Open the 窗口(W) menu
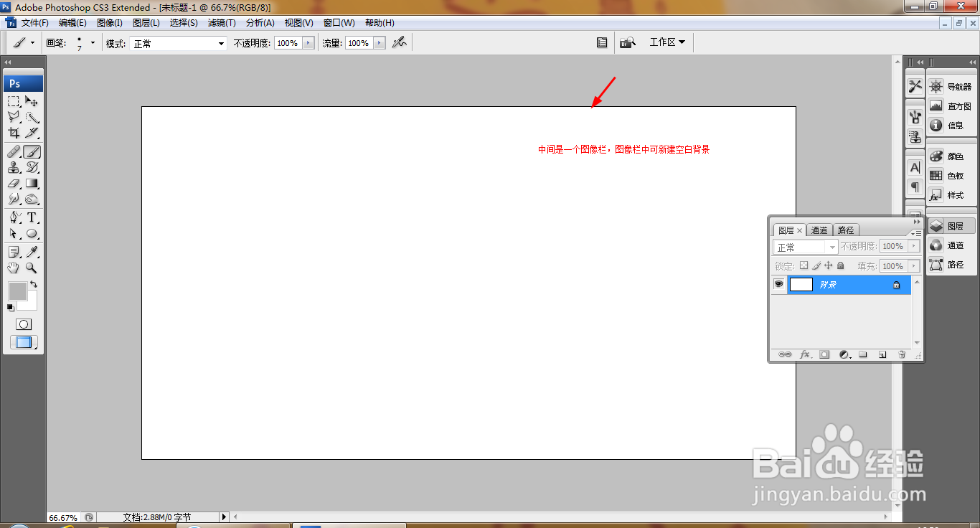The width and height of the screenshot is (980, 528). click(x=339, y=23)
